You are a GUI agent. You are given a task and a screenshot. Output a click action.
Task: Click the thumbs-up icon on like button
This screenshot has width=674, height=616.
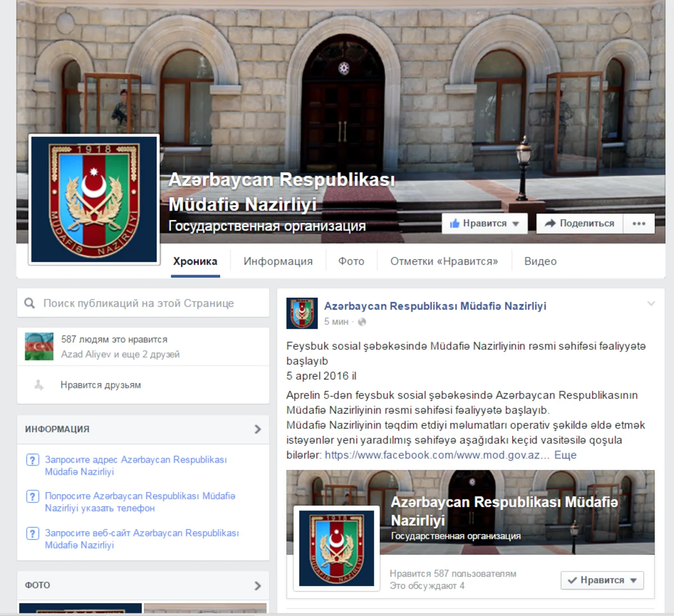coord(454,223)
